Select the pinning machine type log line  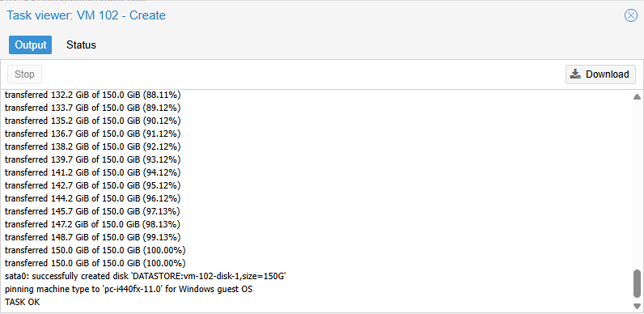point(129,289)
